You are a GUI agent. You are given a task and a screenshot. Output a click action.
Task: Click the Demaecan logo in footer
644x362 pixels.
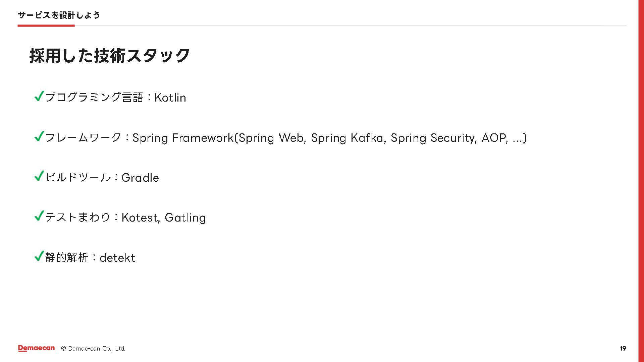pyautogui.click(x=36, y=348)
